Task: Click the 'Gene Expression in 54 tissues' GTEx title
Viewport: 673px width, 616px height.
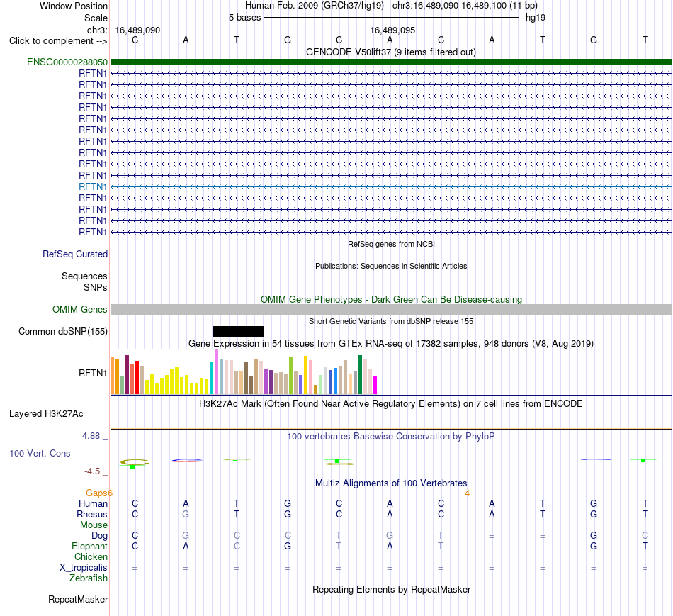Action: (390, 343)
